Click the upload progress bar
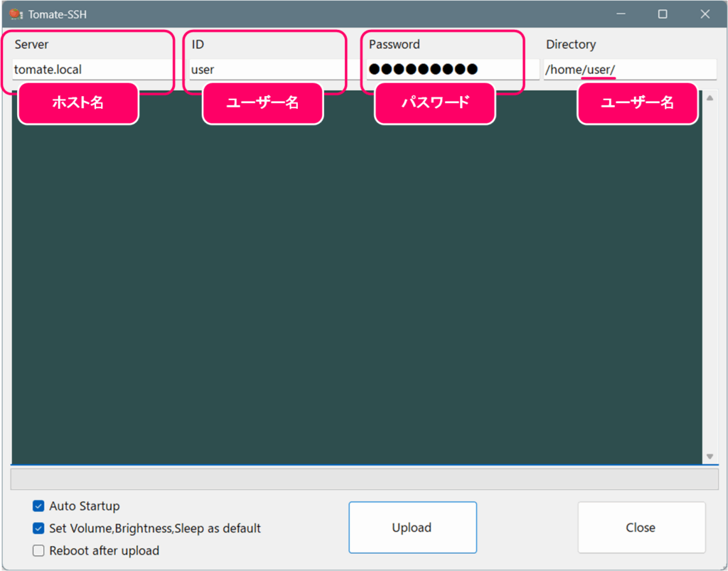Screen dimensions: 728x571 (365, 479)
